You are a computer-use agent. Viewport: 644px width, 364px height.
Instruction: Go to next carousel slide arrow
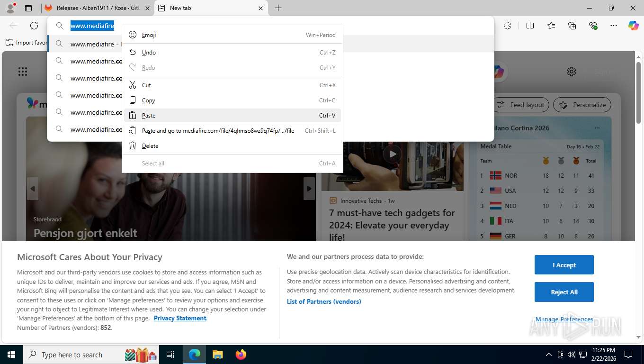(x=309, y=189)
